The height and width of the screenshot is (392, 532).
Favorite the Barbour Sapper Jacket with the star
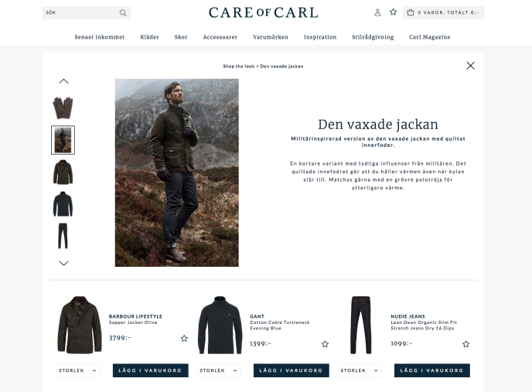click(x=184, y=338)
